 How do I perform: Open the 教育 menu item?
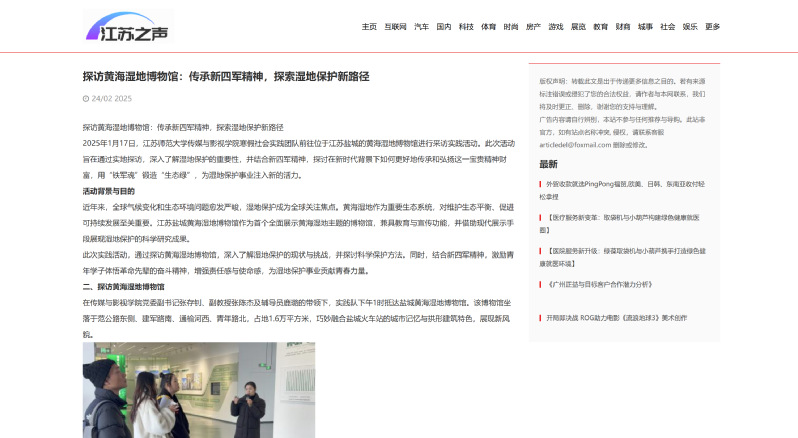point(600,27)
